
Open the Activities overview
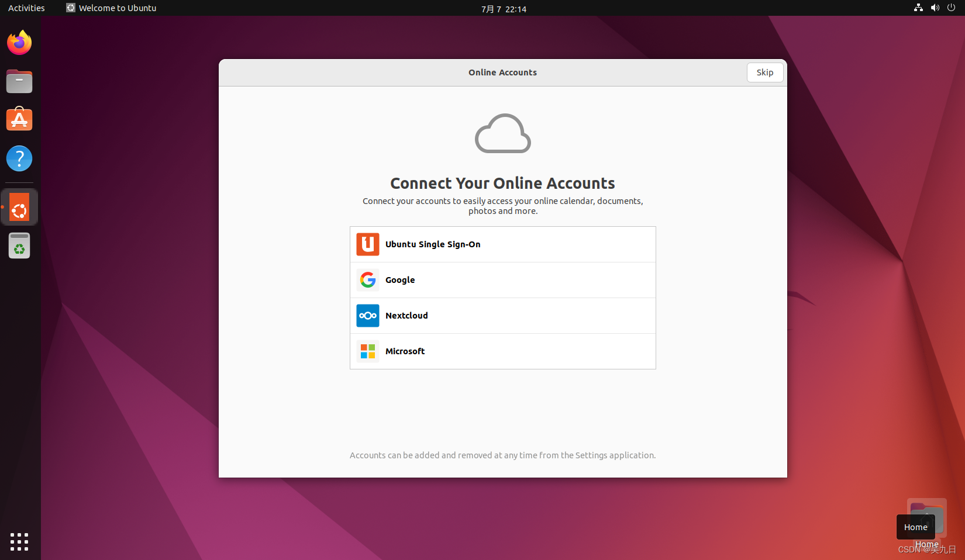pyautogui.click(x=26, y=8)
